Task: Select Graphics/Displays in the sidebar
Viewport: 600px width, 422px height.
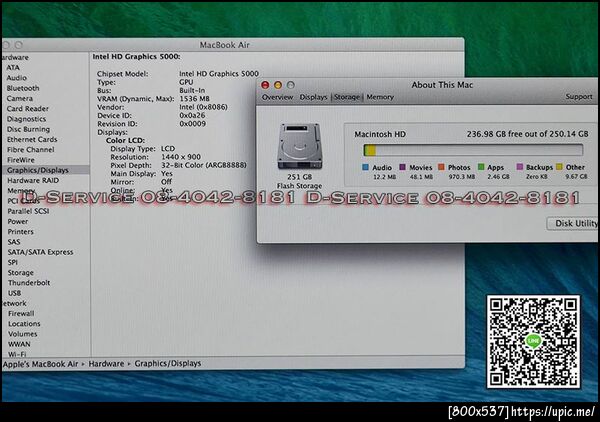Action: pyautogui.click(x=46, y=170)
